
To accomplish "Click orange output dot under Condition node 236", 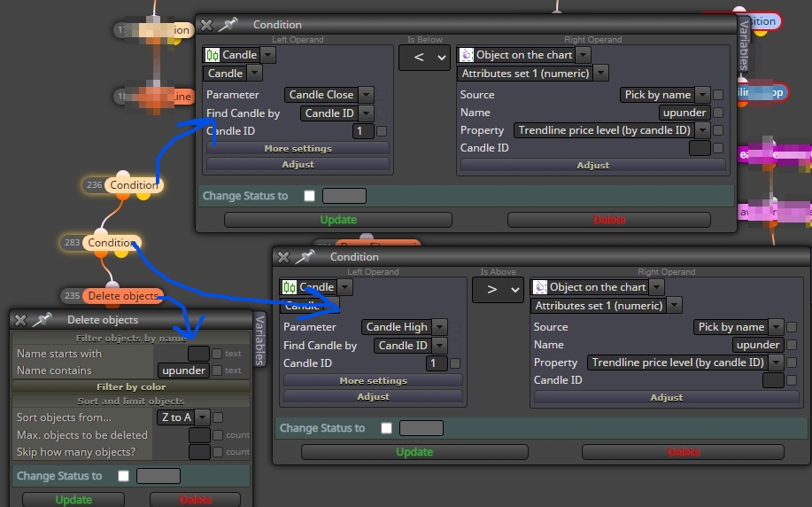I will coord(123,195).
